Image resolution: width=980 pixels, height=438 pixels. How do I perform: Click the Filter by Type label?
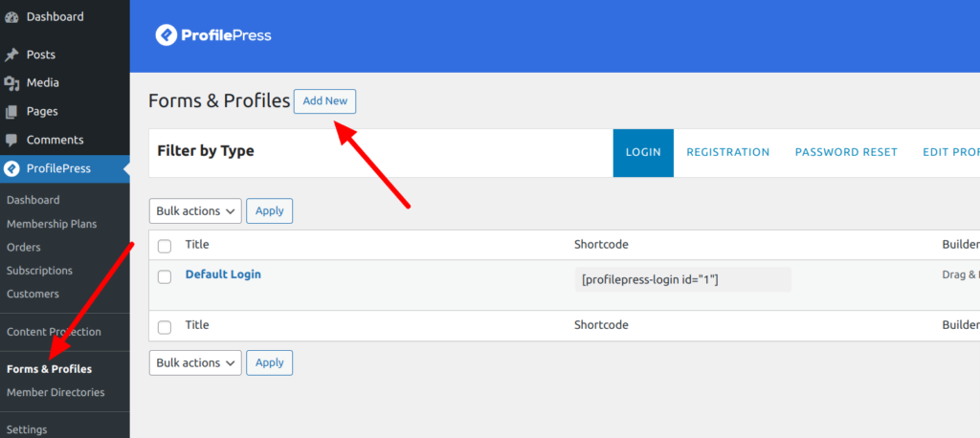tap(206, 151)
